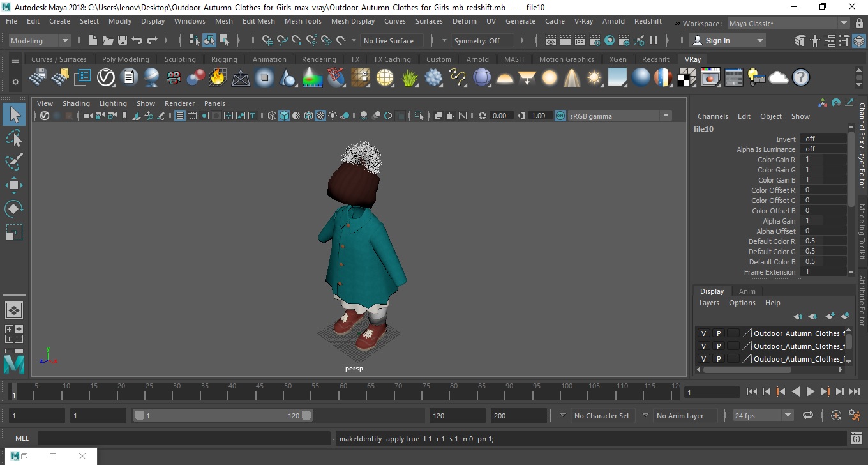Viewport: 868px width, 465px height.
Task: Toggle the viewport grid display icon
Action: tap(180, 116)
